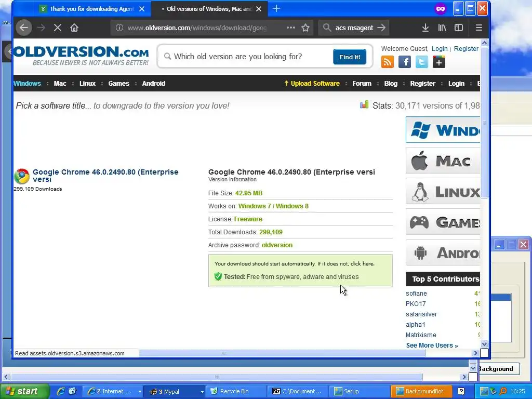The width and height of the screenshot is (532, 399).
Task: Click the page vertical scrollbar down arrow
Action: pyautogui.click(x=485, y=344)
